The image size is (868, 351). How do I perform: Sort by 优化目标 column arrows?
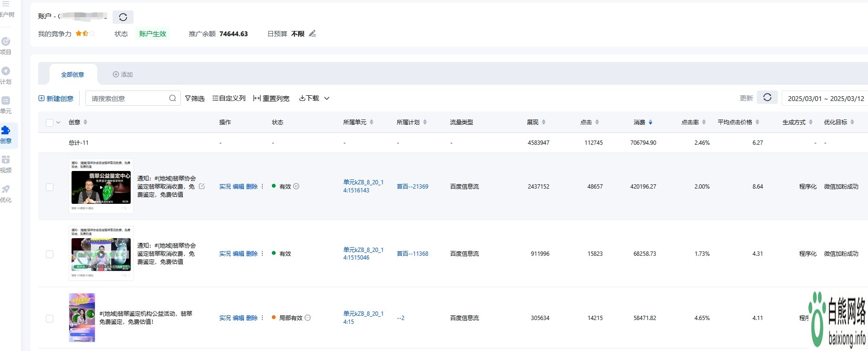tap(852, 122)
